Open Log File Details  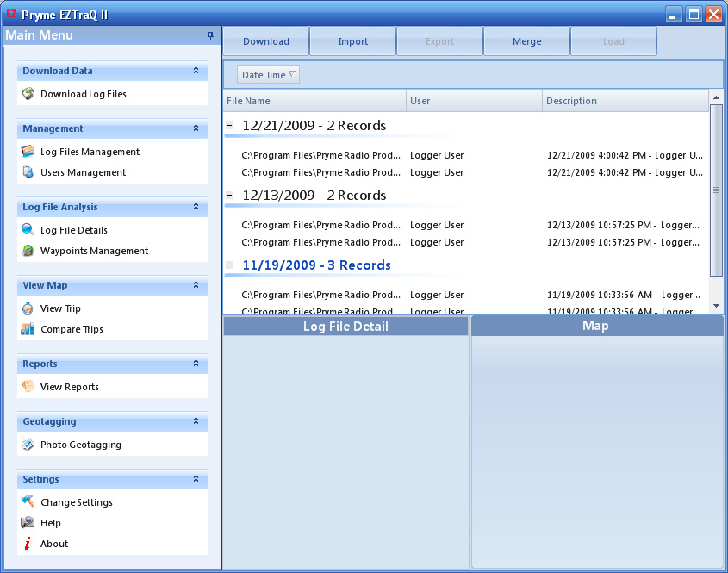pyautogui.click(x=74, y=230)
